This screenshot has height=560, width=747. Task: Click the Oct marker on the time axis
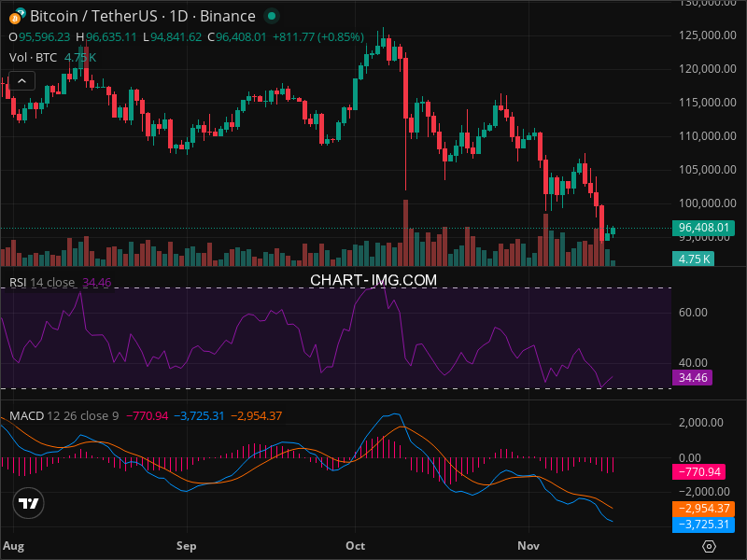[x=355, y=544]
